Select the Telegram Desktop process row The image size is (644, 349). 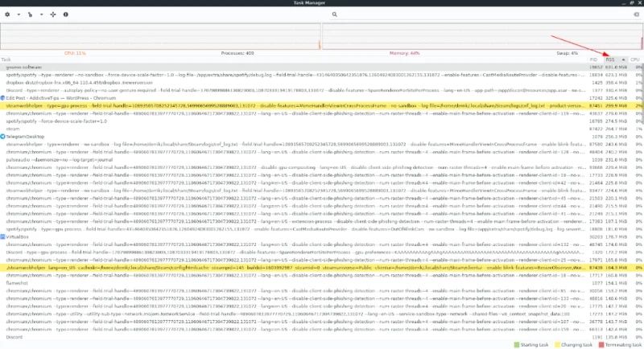(x=320, y=137)
